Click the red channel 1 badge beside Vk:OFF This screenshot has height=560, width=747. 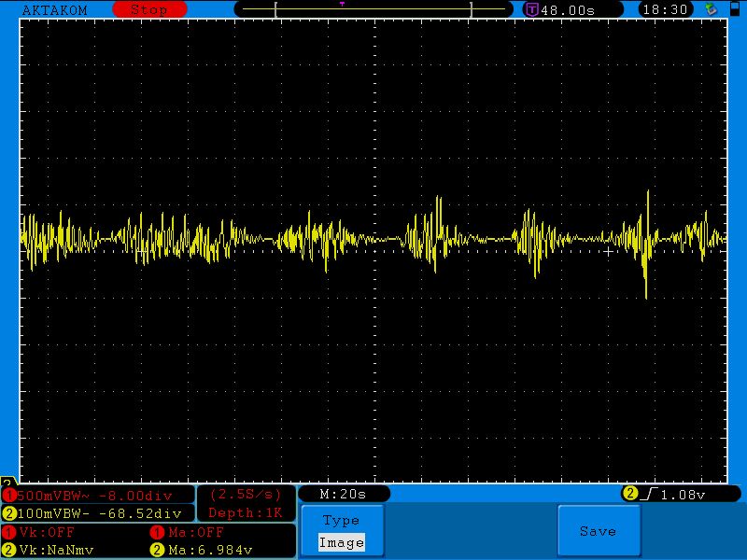9,532
